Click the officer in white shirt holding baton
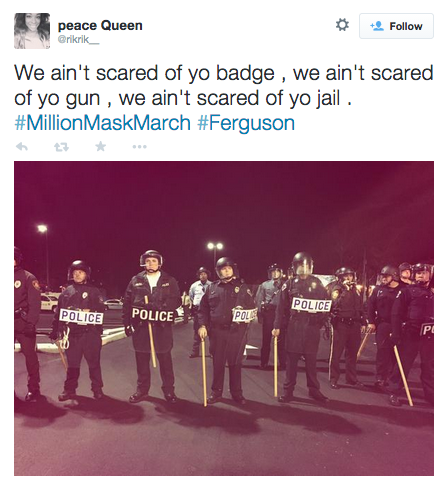Viewport: 448px width, 491px height. tap(152, 325)
